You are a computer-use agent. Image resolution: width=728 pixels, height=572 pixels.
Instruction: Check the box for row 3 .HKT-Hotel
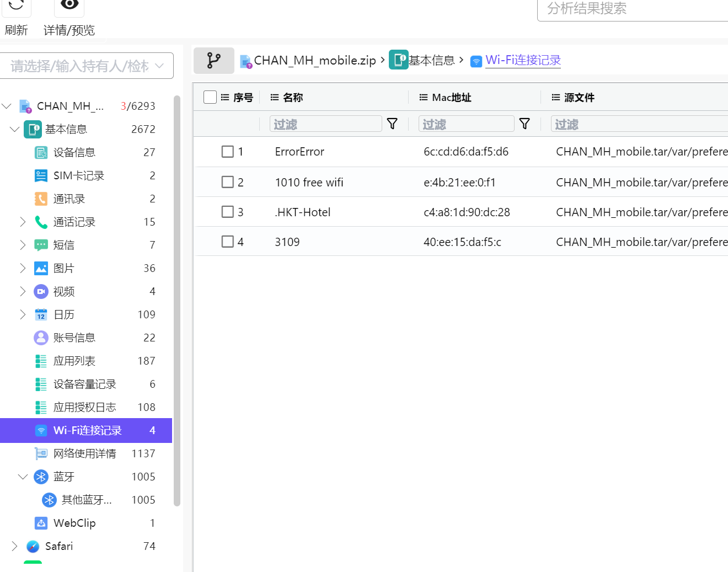point(227,212)
